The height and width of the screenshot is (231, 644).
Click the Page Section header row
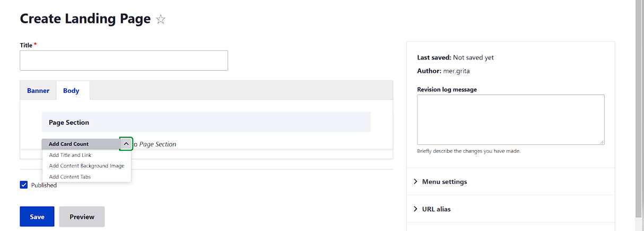pyautogui.click(x=206, y=122)
